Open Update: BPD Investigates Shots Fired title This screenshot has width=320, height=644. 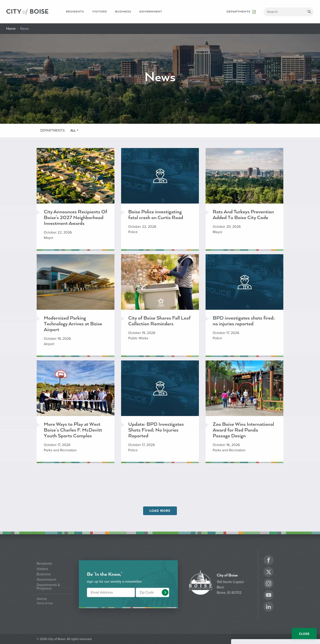(x=156, y=430)
